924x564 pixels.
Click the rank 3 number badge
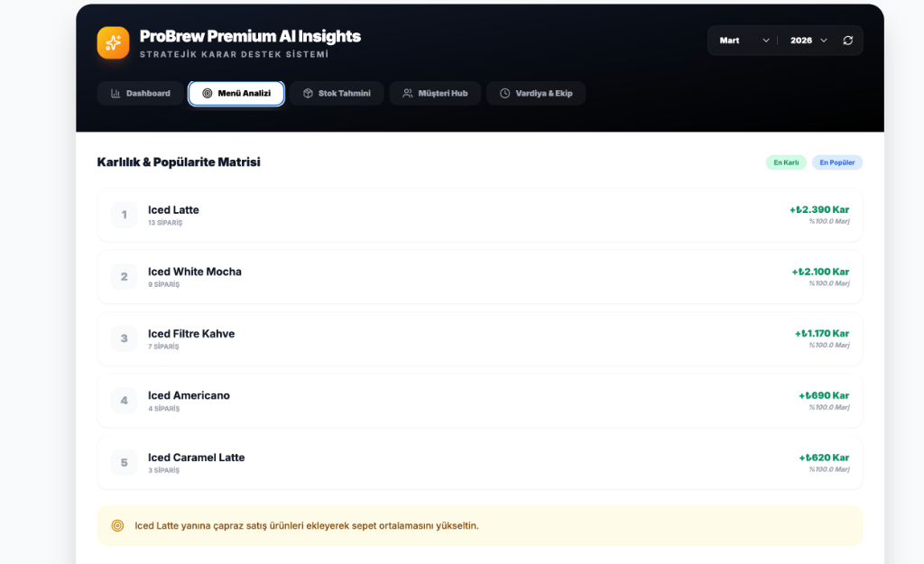click(125, 338)
